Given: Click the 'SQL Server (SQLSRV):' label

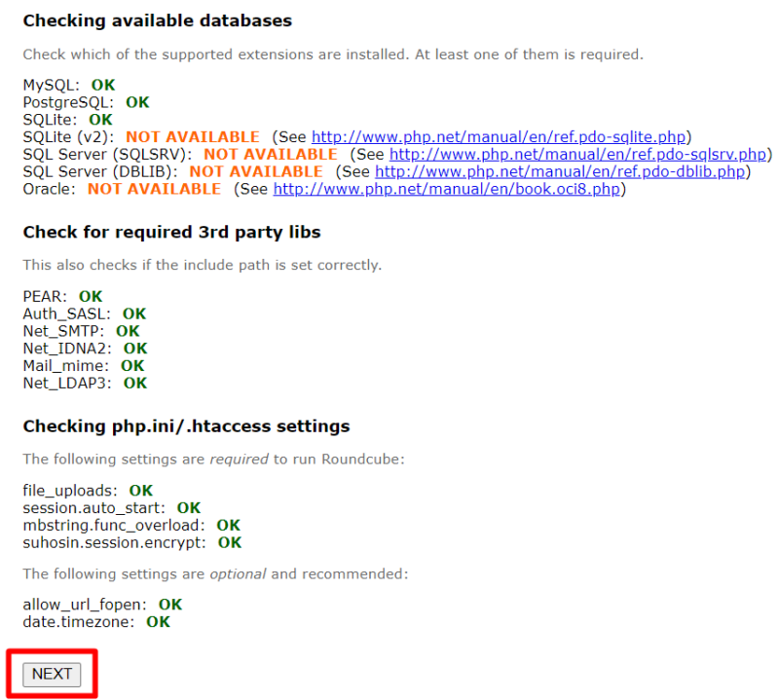Looking at the screenshot, I should [x=107, y=154].
